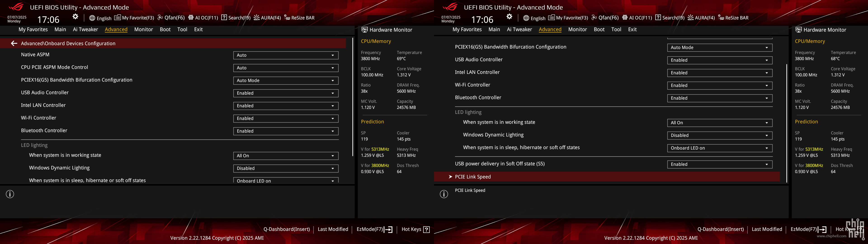Open Intel LAN Controller dropdown in left screen

[286, 106]
